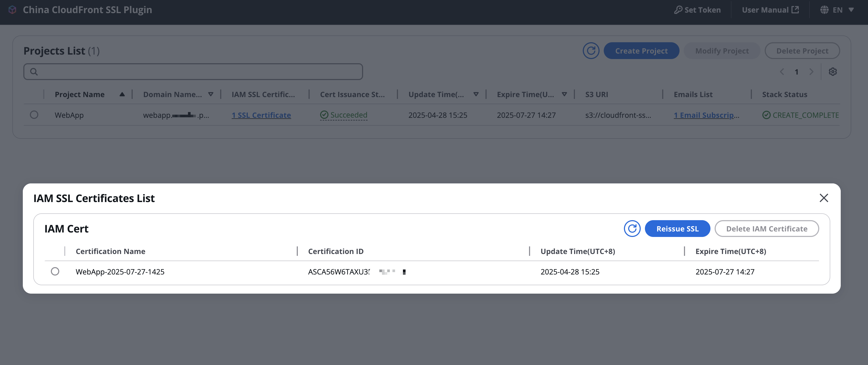Click the Delete IAM Certificate button
Screen dimensions: 868x365
tap(767, 229)
